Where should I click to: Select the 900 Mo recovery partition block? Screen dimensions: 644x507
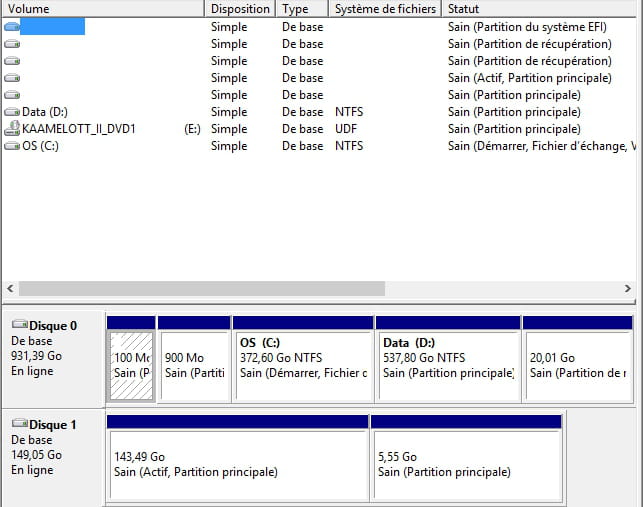pyautogui.click(x=194, y=365)
